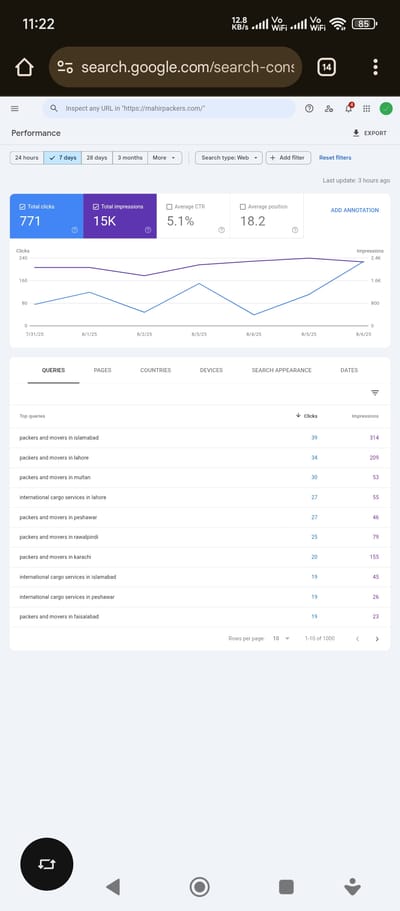The width and height of the screenshot is (400, 911).
Task: Open Search Console help icon
Action: click(x=309, y=109)
